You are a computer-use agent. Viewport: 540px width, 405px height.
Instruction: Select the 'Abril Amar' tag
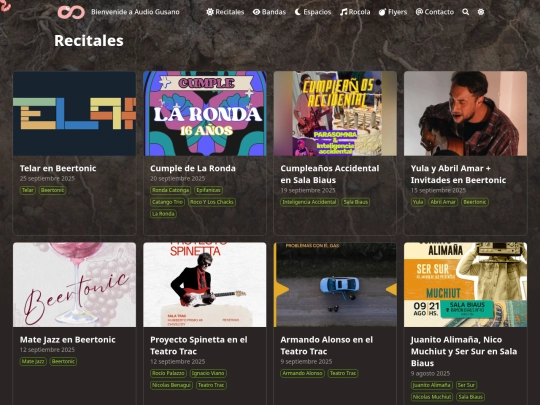[443, 202]
